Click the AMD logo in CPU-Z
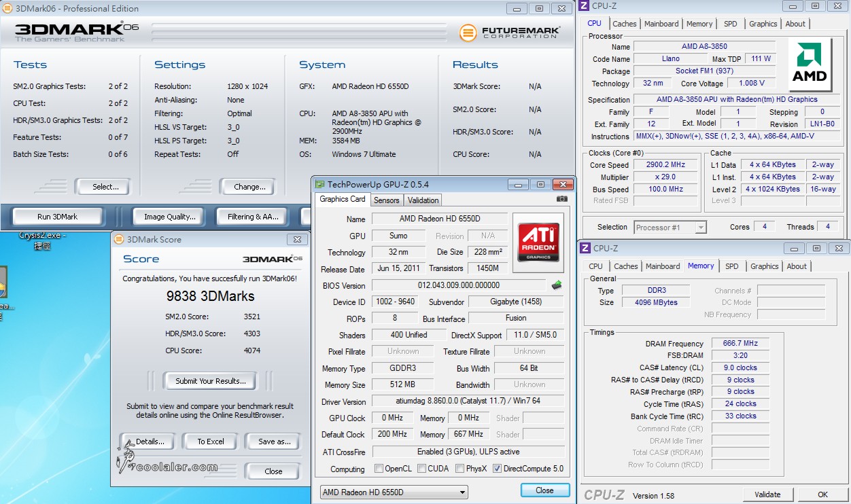 (x=809, y=63)
